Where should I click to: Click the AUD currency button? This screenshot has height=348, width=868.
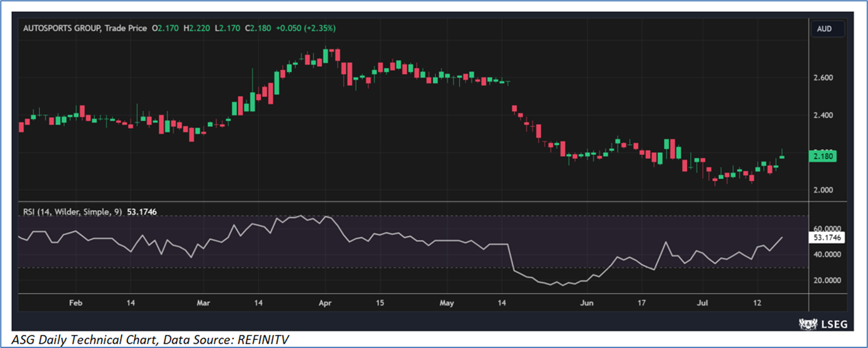tap(827, 29)
